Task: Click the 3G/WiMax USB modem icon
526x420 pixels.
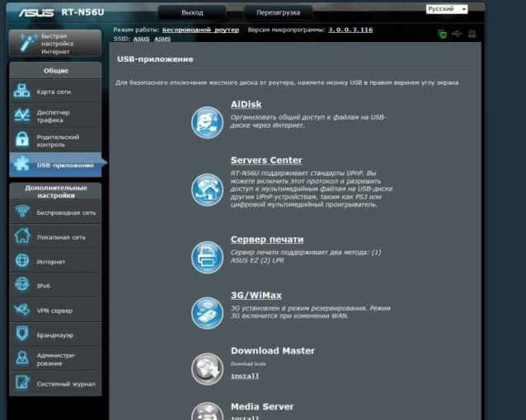Action: 207,312
